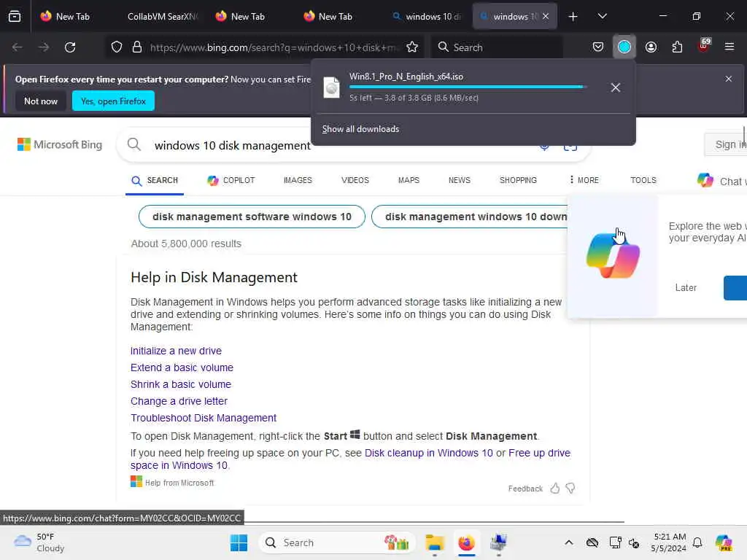
Task: Open Troubleshoot Disk Management link
Action: [204, 418]
